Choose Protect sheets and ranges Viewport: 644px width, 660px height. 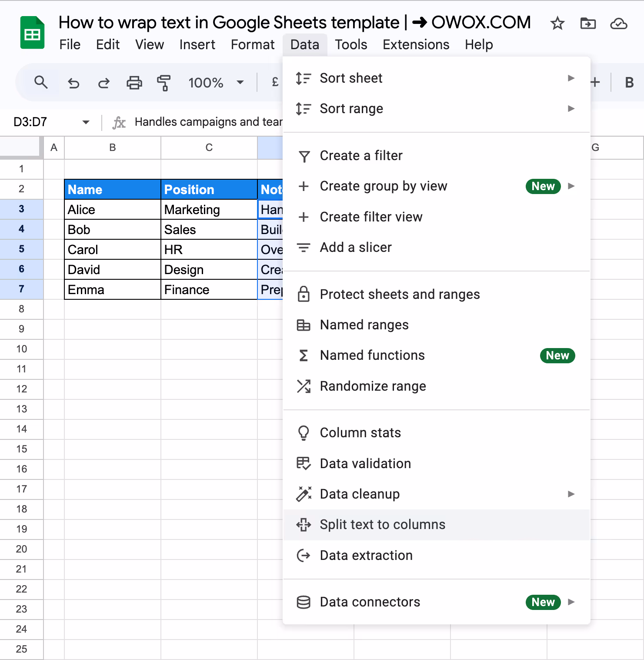click(436, 294)
